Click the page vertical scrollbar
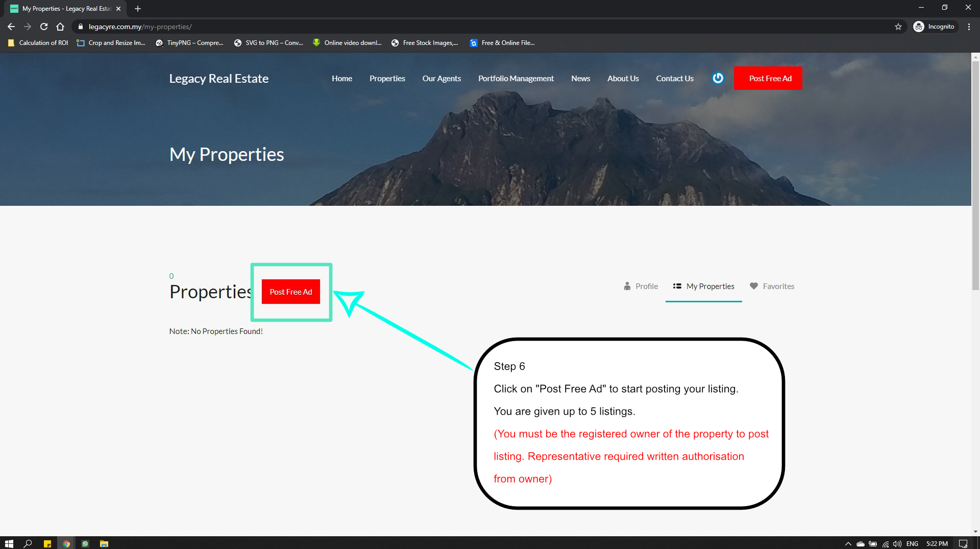Image resolution: width=980 pixels, height=549 pixels. click(x=975, y=176)
